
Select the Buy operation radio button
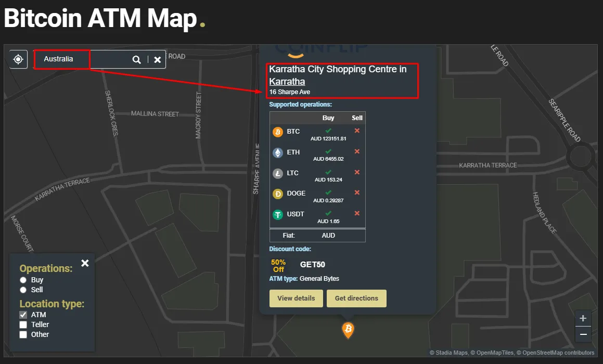pos(23,280)
